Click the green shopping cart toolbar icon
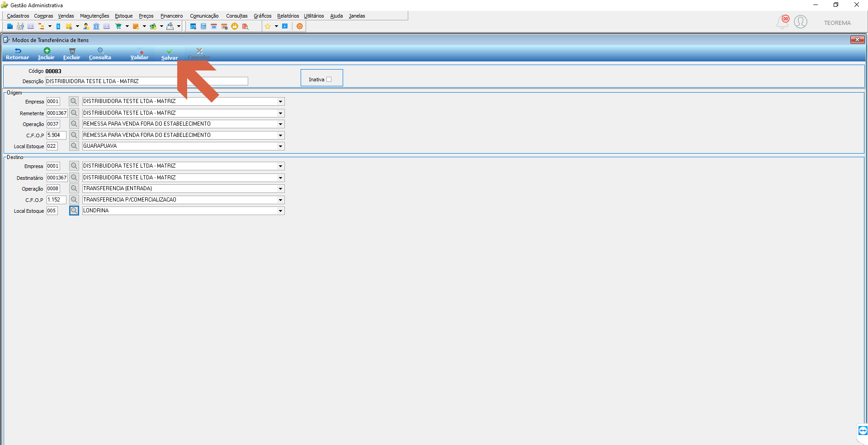 118,26
